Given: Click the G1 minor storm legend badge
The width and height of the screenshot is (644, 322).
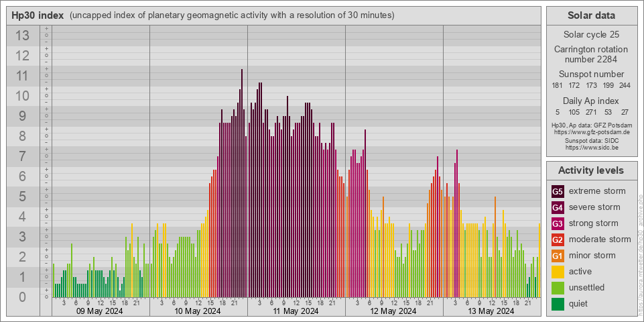Looking at the screenshot, I should tap(558, 256).
